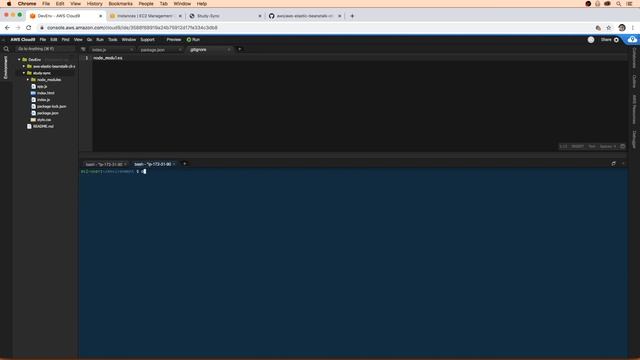Open README.md in the file tree

[x=43, y=127]
